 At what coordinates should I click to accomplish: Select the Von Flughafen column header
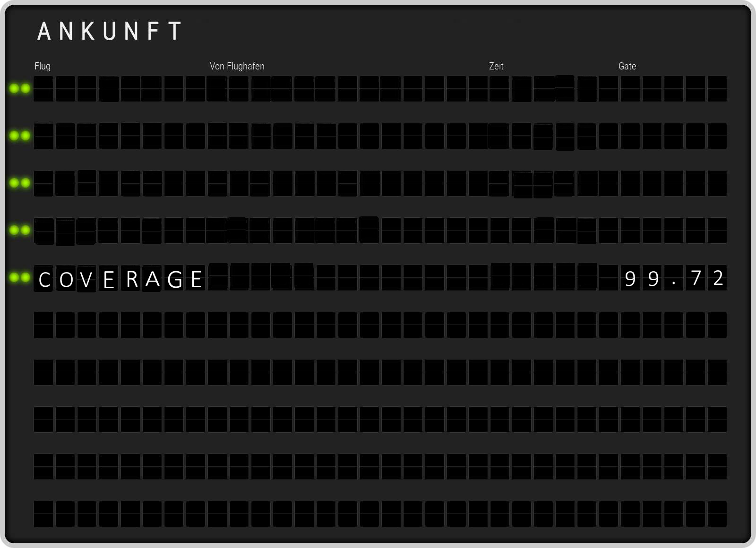click(237, 66)
